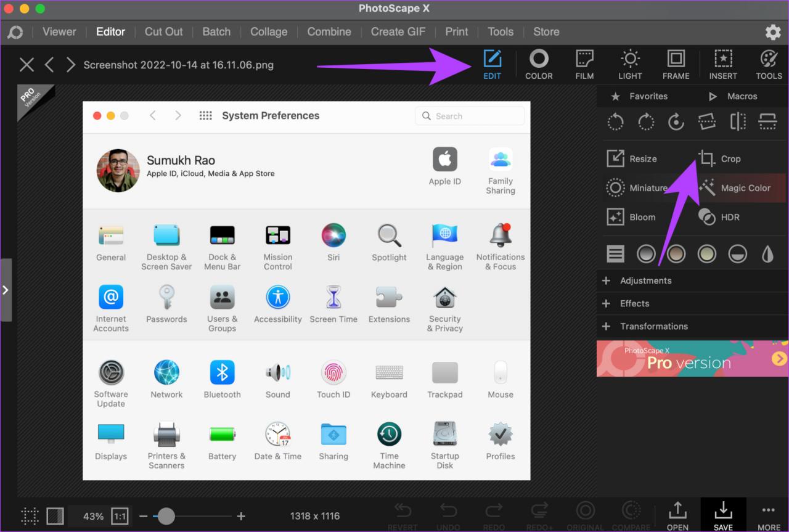Toggle 1:1 actual size view
This screenshot has width=789, height=532.
(x=119, y=516)
